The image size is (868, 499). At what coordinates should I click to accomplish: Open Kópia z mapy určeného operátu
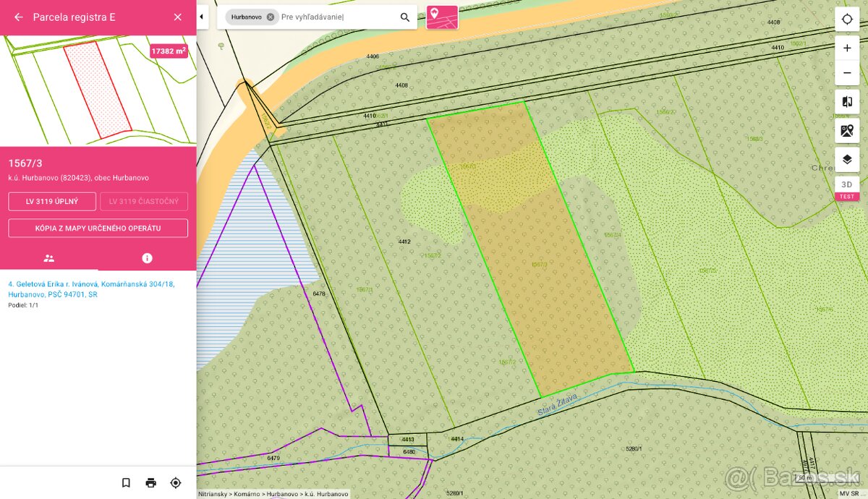[x=98, y=228]
